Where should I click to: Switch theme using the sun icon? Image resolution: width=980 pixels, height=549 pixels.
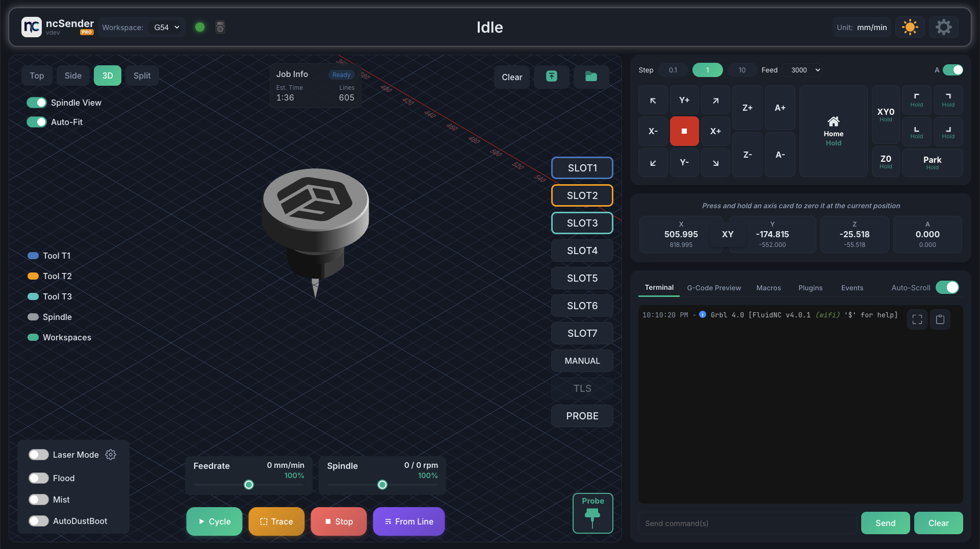910,27
